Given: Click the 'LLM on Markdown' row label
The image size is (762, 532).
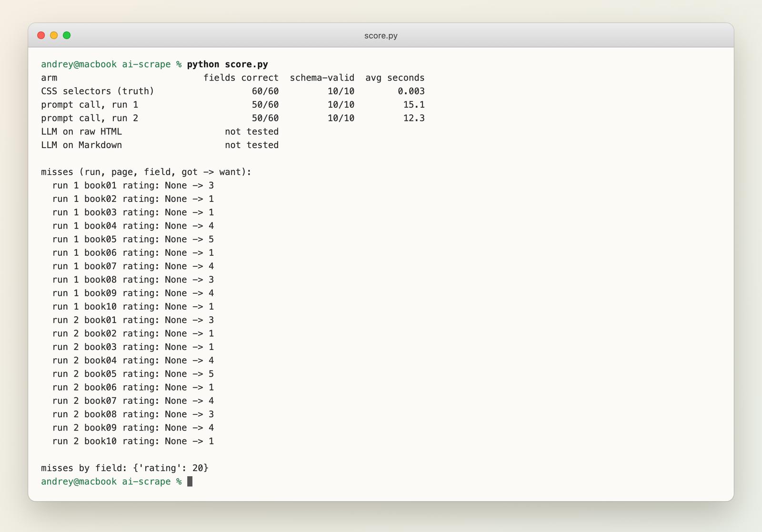Looking at the screenshot, I should coord(81,145).
